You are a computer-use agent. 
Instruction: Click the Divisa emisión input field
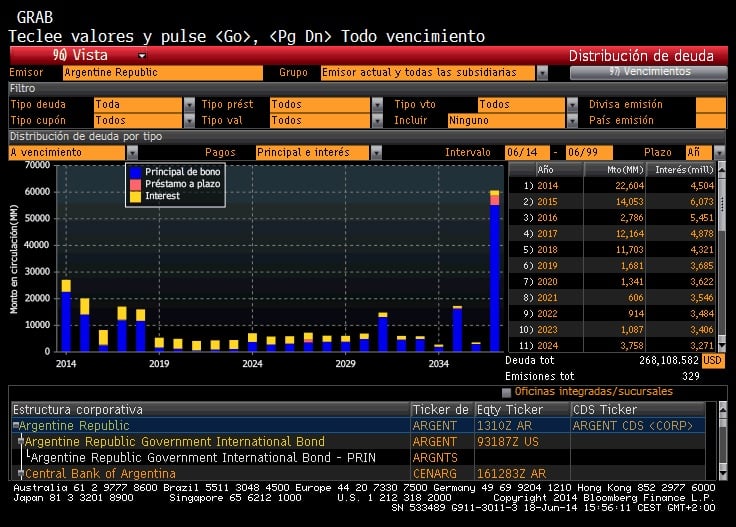coord(711,104)
